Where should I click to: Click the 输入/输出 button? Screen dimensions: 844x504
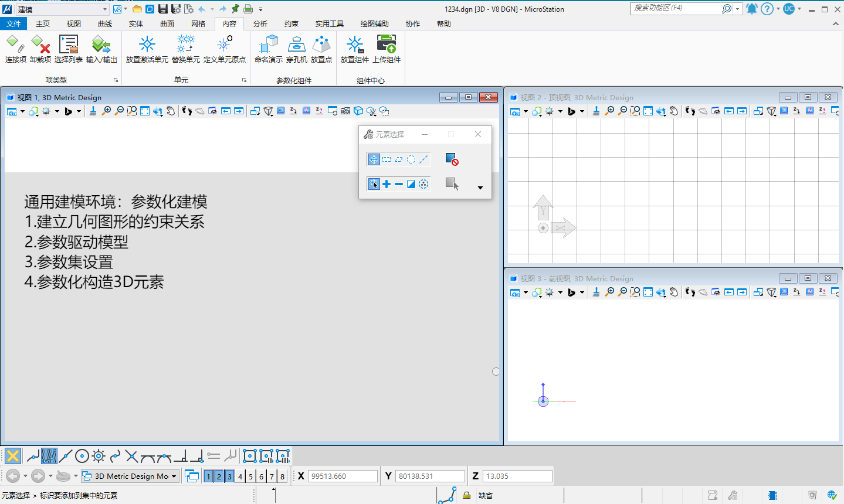101,49
